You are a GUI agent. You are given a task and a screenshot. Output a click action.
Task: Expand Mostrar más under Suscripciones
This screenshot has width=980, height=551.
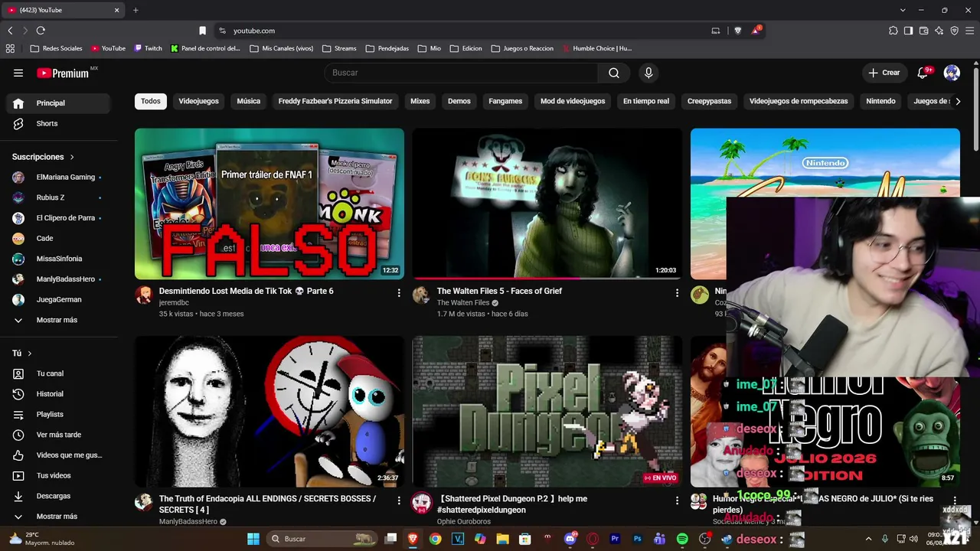(58, 320)
